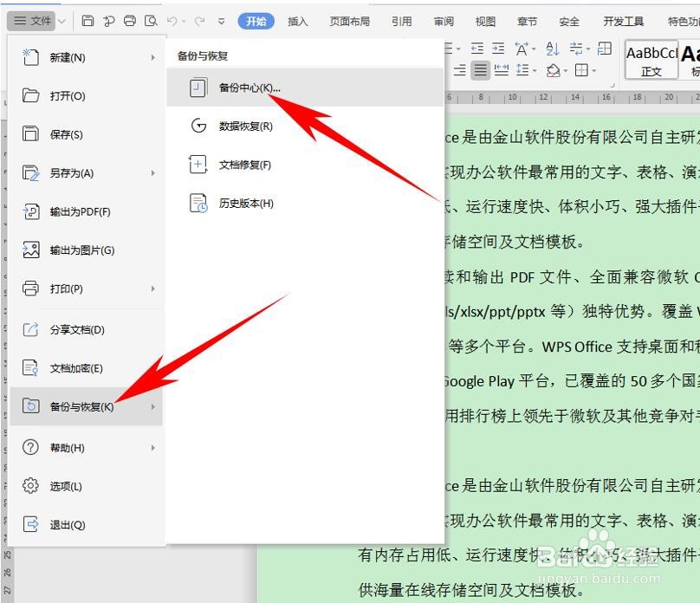Switch to the 开始 ribbon tab

[256, 21]
